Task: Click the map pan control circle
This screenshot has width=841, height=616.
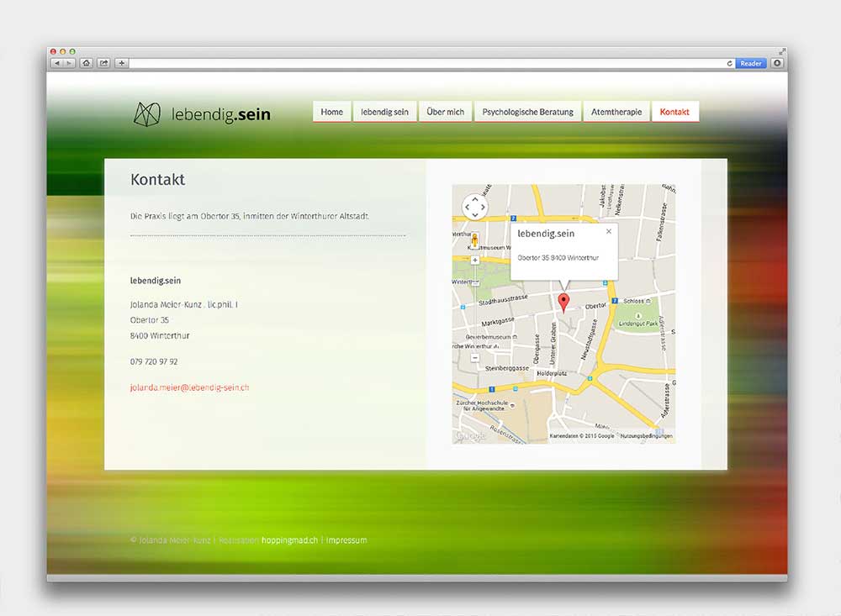Action: click(x=474, y=207)
